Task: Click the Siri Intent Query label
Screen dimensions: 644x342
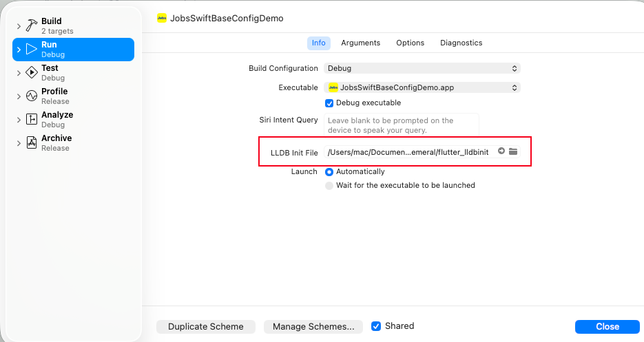Action: [289, 120]
